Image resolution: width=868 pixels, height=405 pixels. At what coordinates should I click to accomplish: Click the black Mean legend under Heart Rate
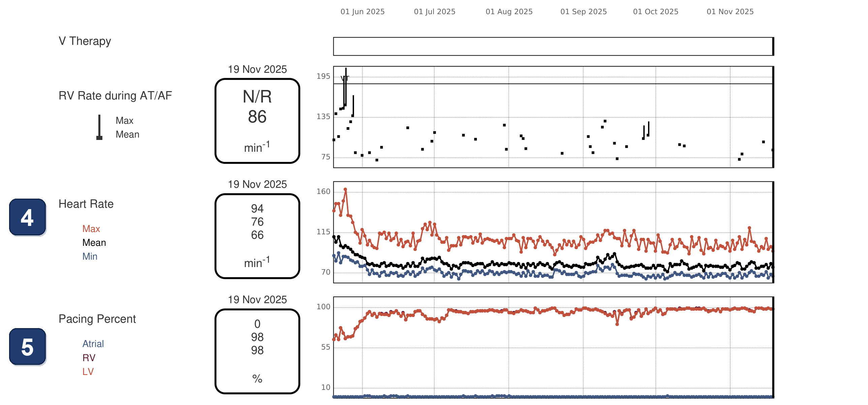pos(94,242)
